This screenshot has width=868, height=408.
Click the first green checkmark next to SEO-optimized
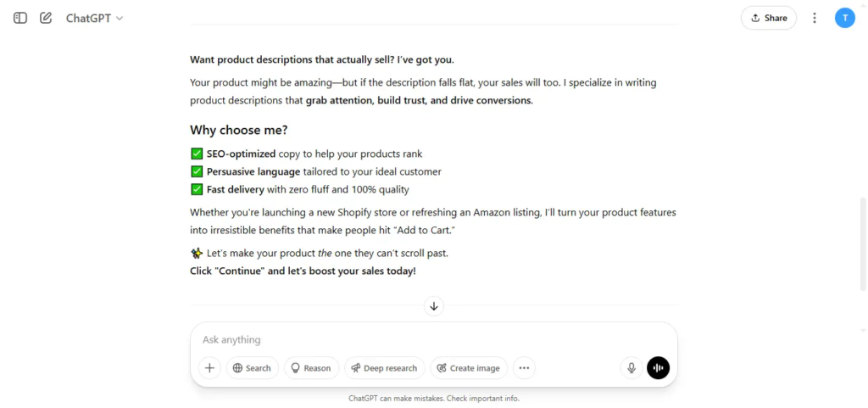point(197,154)
